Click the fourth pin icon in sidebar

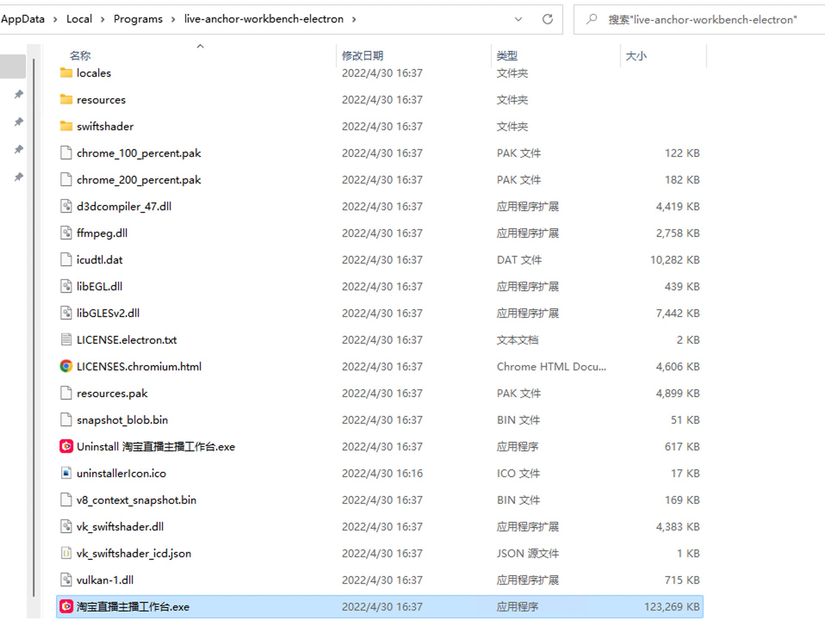tap(18, 176)
